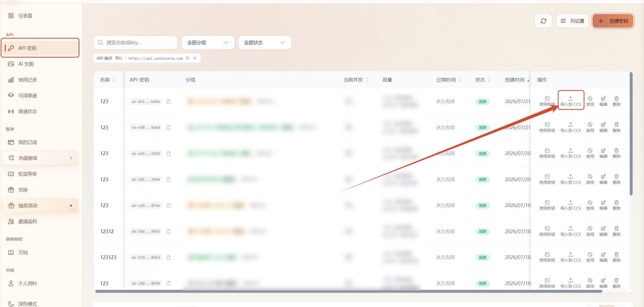Screen dimensions: 644x307
Task: Click 删除 for key sk-c82...8694
Action: [616, 283]
